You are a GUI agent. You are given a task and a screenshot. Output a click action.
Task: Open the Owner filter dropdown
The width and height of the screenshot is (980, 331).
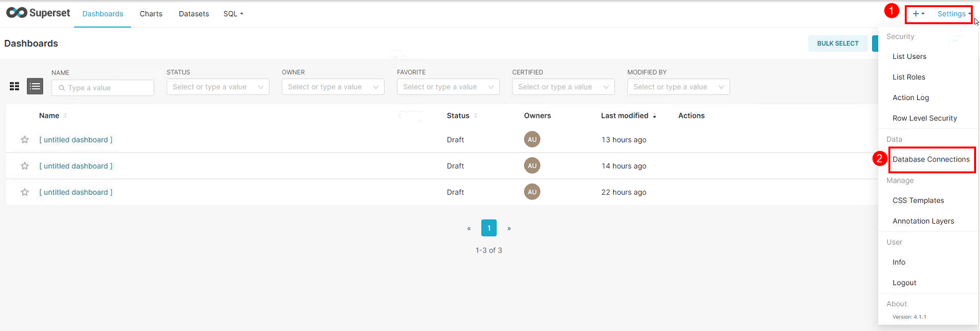pyautogui.click(x=333, y=87)
